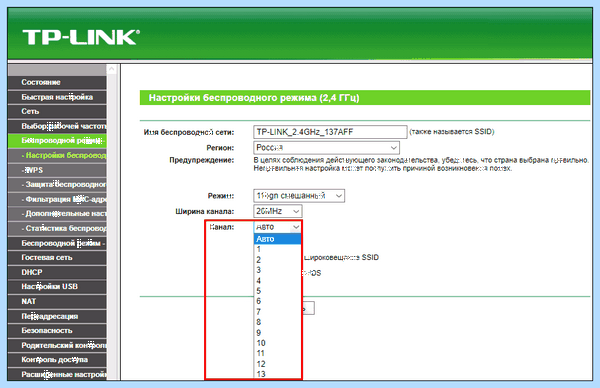Choose channel 2 from the list
This screenshot has height=388, width=600.
pos(278,260)
